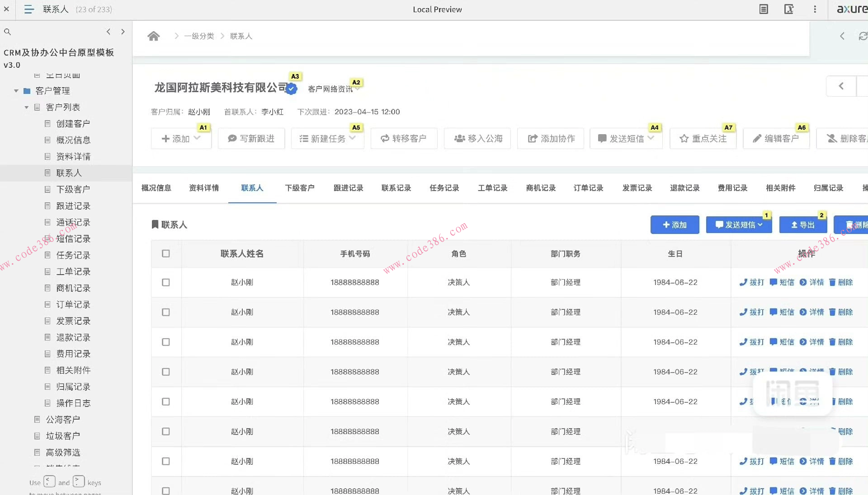Open the search in the sidebar

7,32
